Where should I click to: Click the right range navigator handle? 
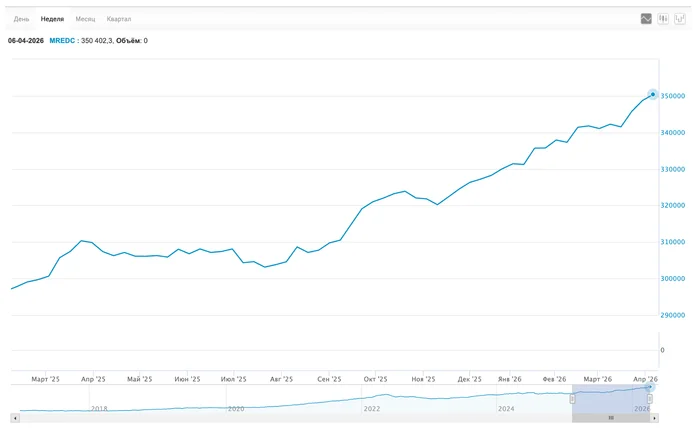pyautogui.click(x=655, y=398)
